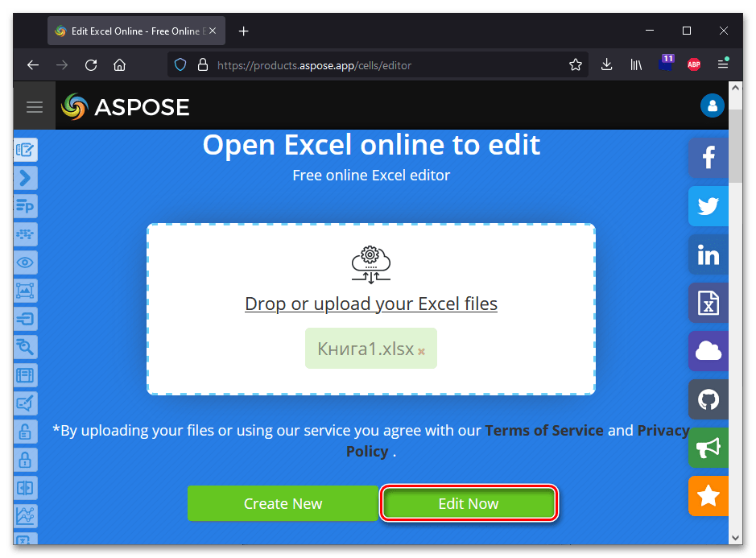This screenshot has height=558, width=756.
Task: Click the Edit Now button
Action: (x=469, y=503)
